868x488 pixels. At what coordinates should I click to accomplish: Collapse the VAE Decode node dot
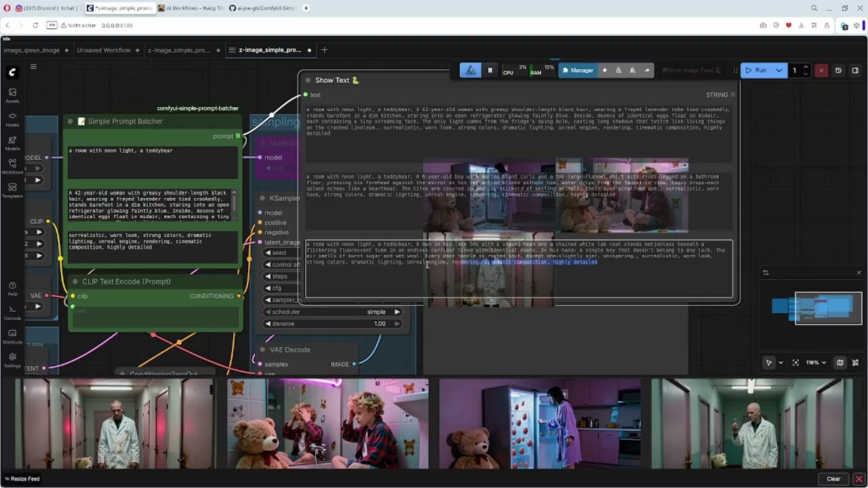tap(262, 350)
